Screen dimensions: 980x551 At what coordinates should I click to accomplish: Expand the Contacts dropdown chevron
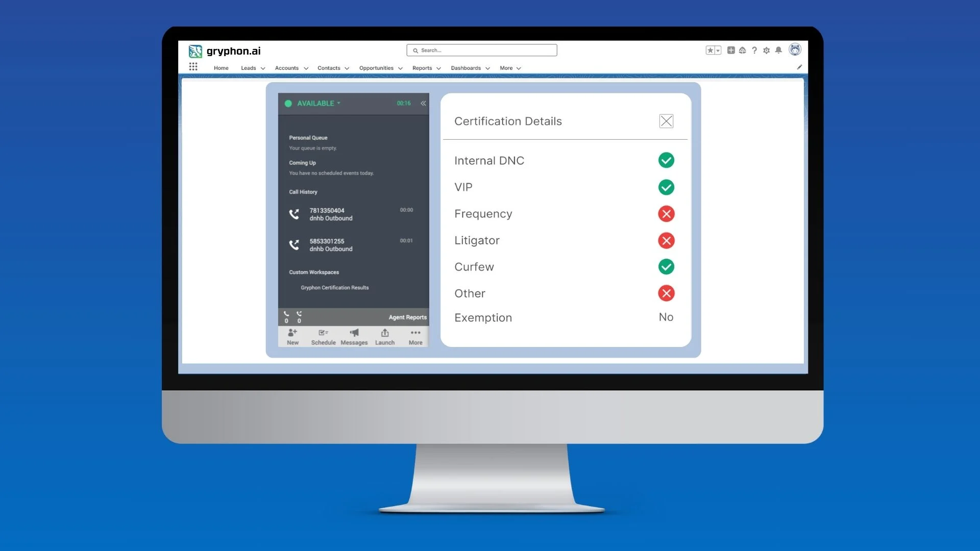point(347,68)
